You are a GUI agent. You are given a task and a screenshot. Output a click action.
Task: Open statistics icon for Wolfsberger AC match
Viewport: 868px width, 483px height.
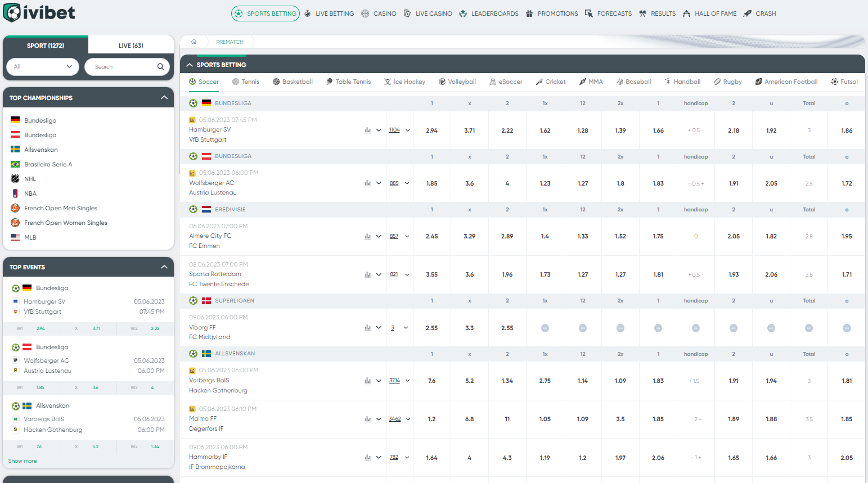point(367,183)
